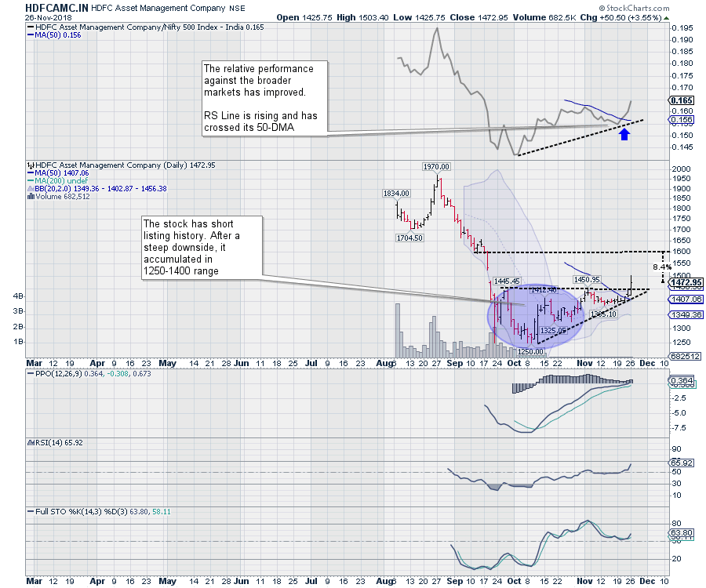Viewport: 706px width, 588px height.
Task: Click the StockCharts.com watermark link
Action: pos(634,8)
